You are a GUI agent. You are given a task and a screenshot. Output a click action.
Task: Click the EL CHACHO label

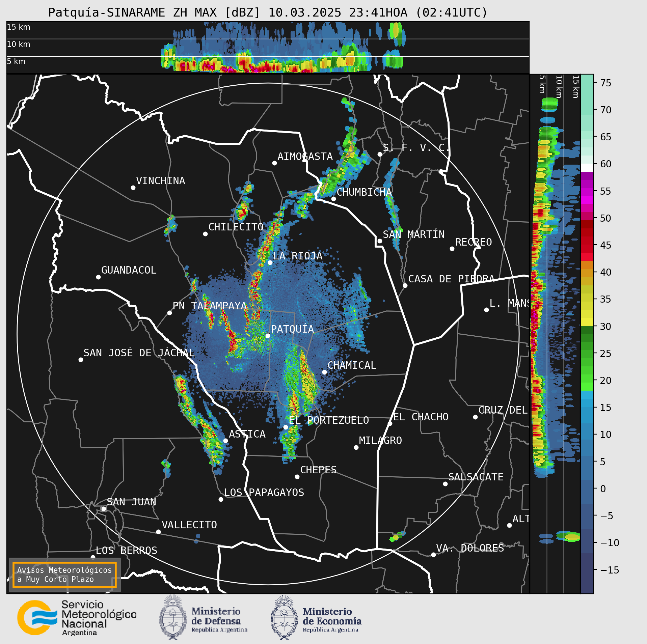coord(421,417)
